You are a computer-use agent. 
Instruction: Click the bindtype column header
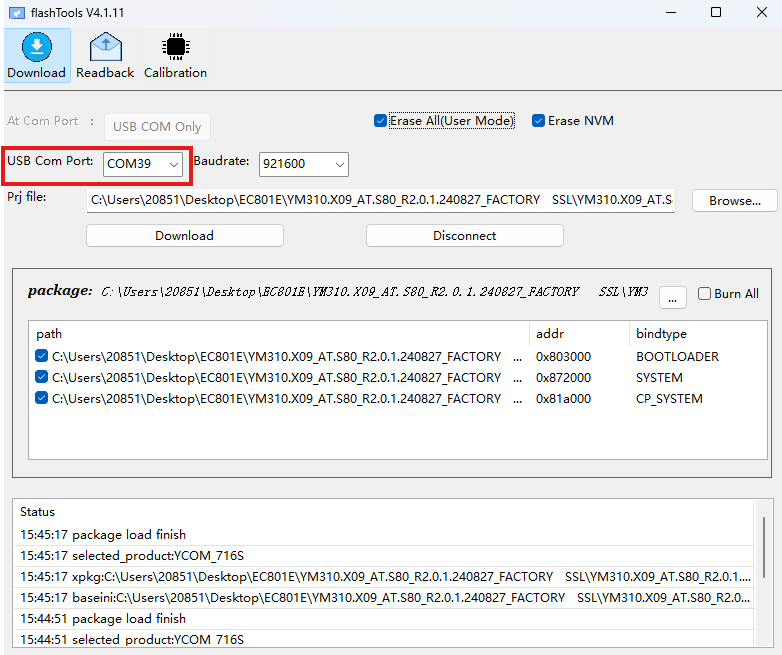pos(659,333)
